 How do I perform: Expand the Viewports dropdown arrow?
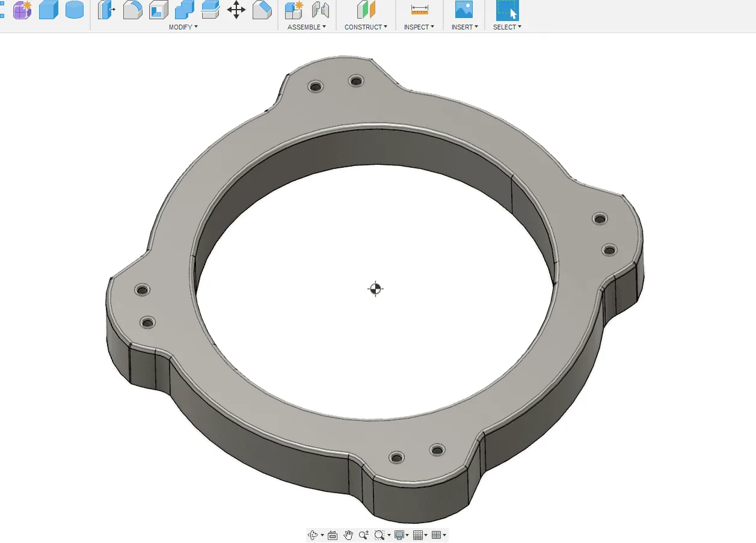[x=444, y=535]
